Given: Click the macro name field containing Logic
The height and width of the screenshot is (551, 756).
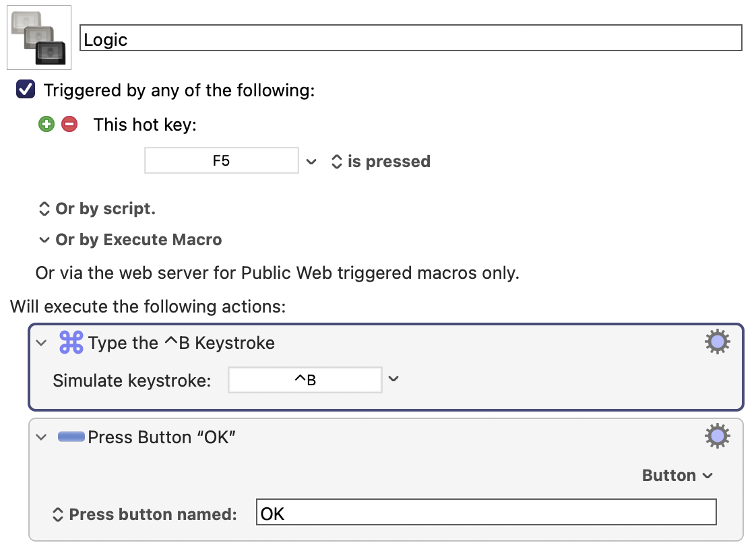Looking at the screenshot, I should point(411,38).
